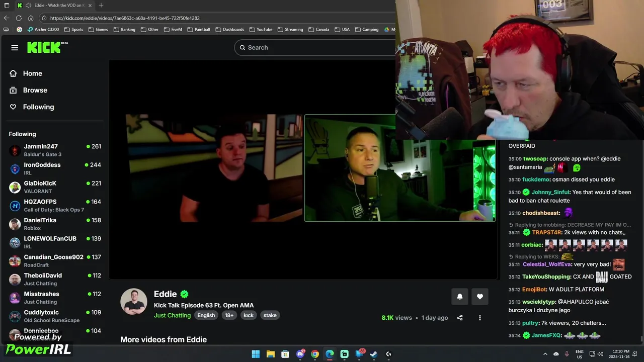
Task: Click Johnny_Sinful username in chat
Action: 550,192
